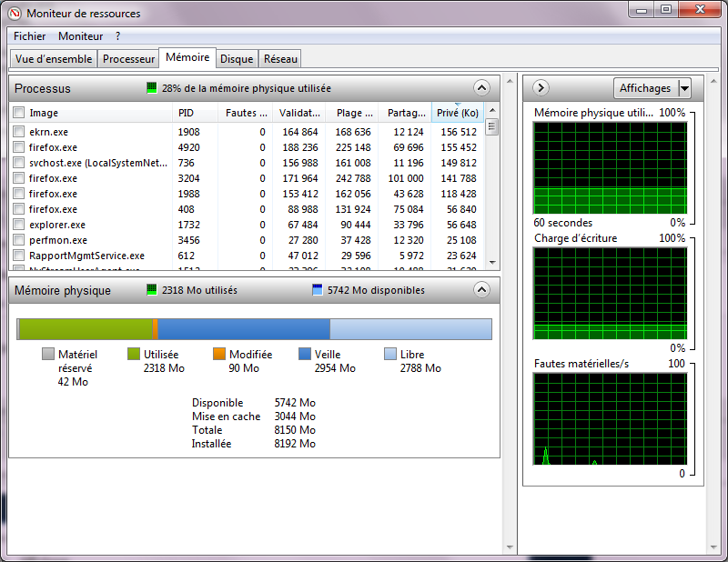Check the ekrn.exe process checkbox
This screenshot has height=562, width=728.
click(18, 131)
